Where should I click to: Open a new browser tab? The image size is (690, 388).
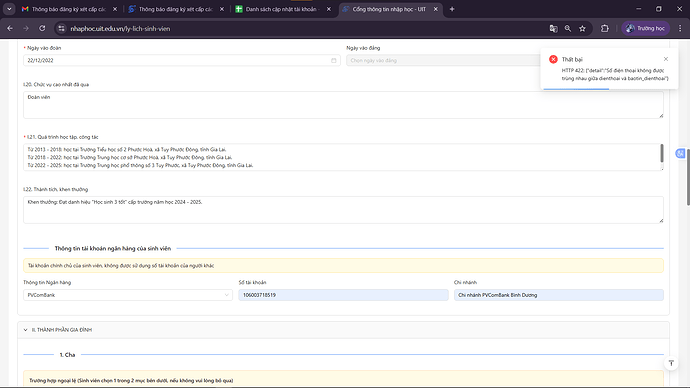click(452, 9)
